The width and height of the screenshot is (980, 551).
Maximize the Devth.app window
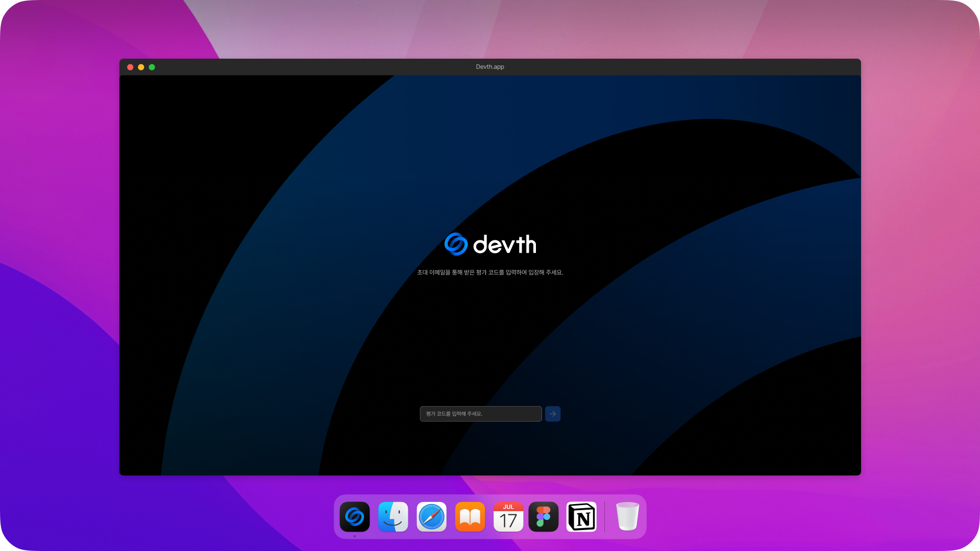pyautogui.click(x=152, y=67)
